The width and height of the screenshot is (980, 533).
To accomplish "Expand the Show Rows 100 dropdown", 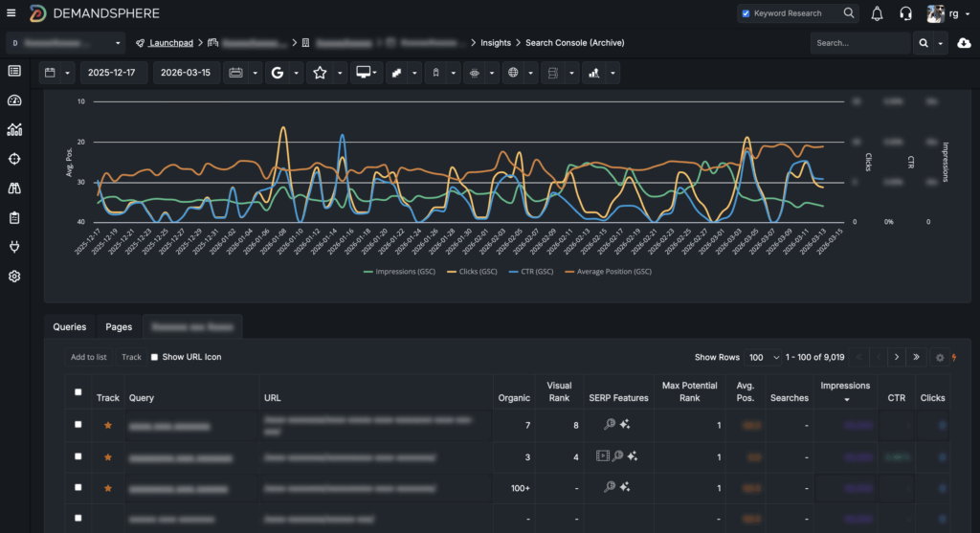I will [x=764, y=357].
